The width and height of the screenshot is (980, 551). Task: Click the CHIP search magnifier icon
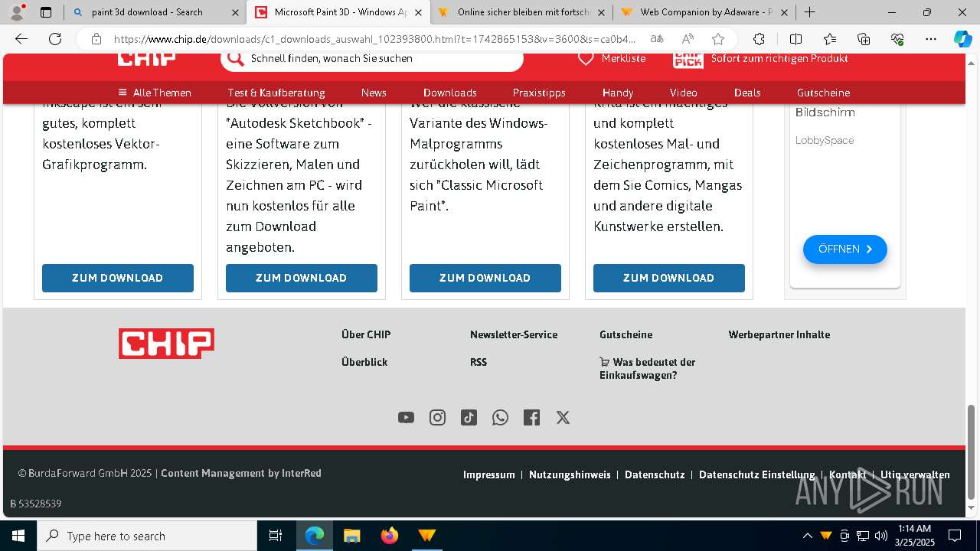coord(236,58)
